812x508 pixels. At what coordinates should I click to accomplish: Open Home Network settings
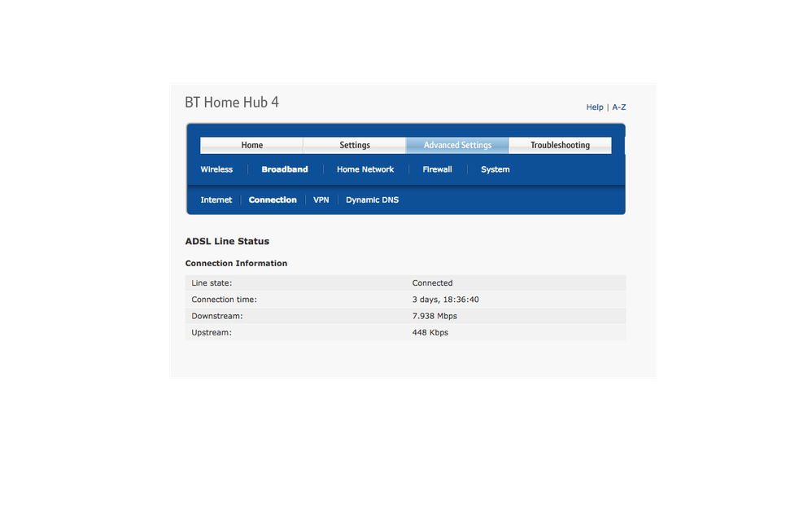point(365,169)
